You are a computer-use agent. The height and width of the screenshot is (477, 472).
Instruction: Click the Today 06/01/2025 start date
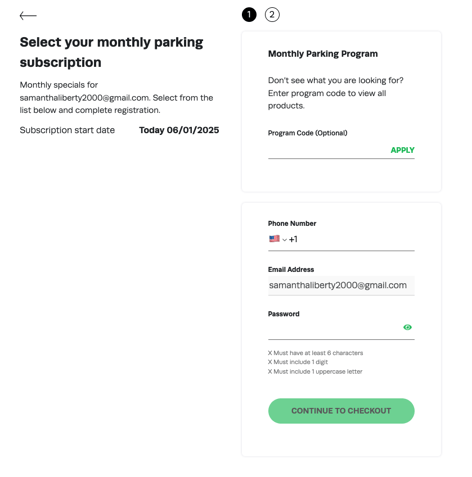(179, 130)
